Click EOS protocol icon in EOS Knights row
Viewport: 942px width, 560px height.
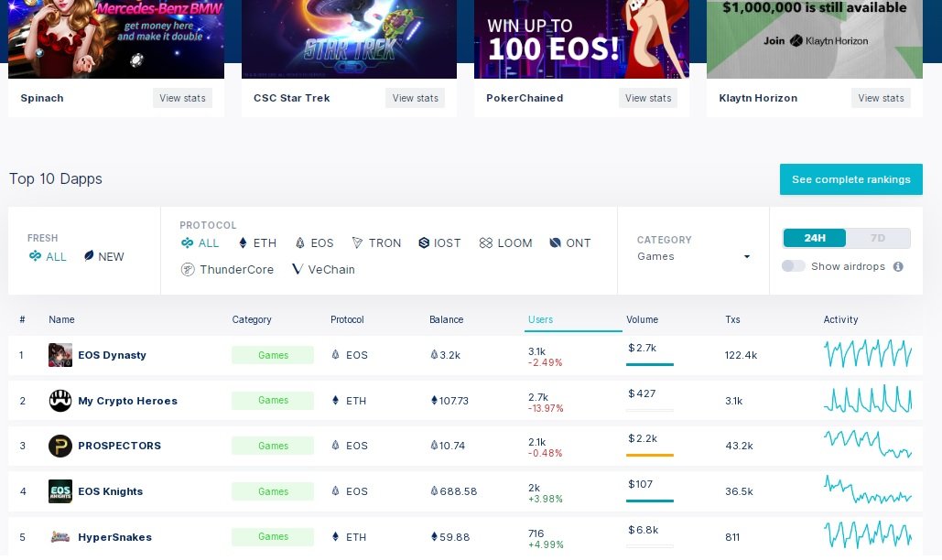pyautogui.click(x=335, y=491)
